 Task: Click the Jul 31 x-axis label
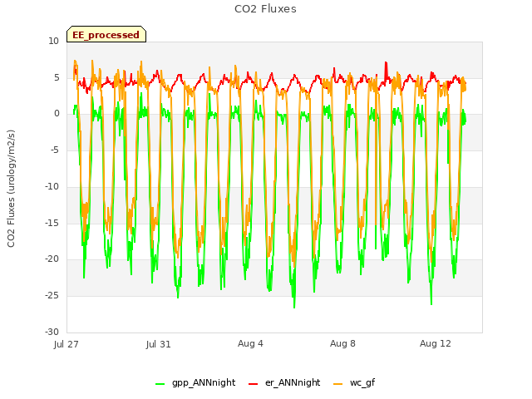[159, 344]
